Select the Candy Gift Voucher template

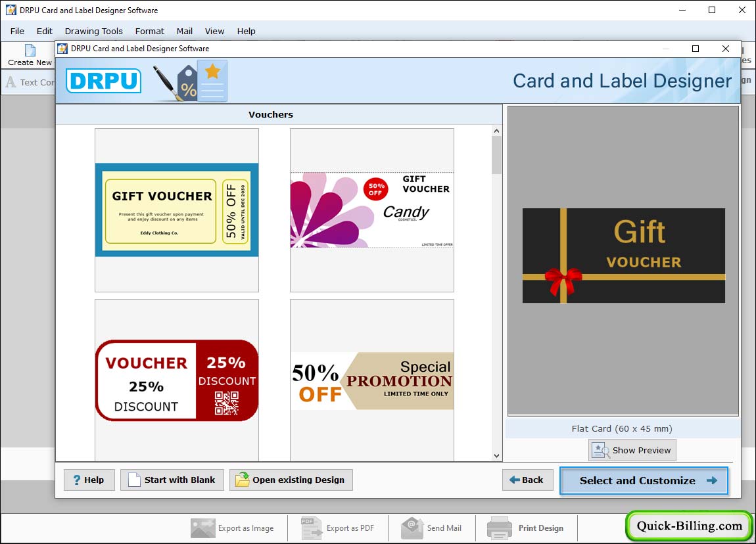click(371, 210)
